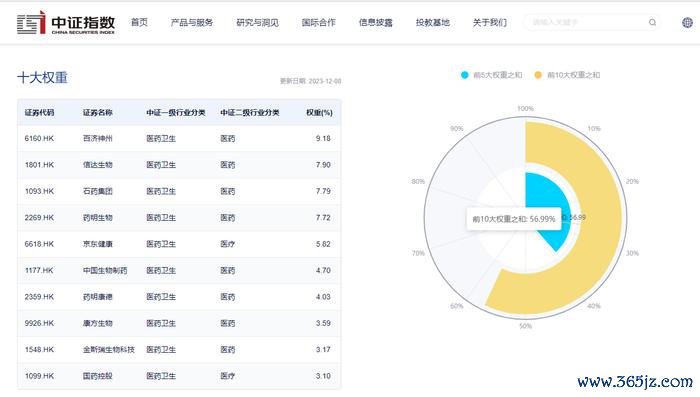Open the language globe icon
Viewport: 700px width, 397px height.
(x=688, y=22)
